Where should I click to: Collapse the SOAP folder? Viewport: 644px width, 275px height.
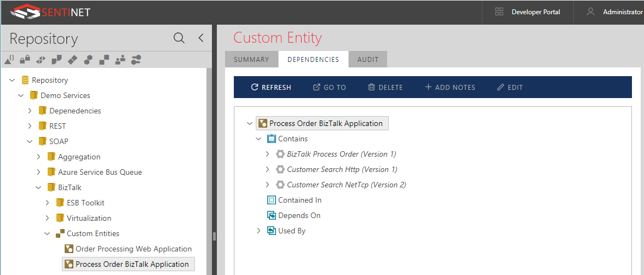30,141
